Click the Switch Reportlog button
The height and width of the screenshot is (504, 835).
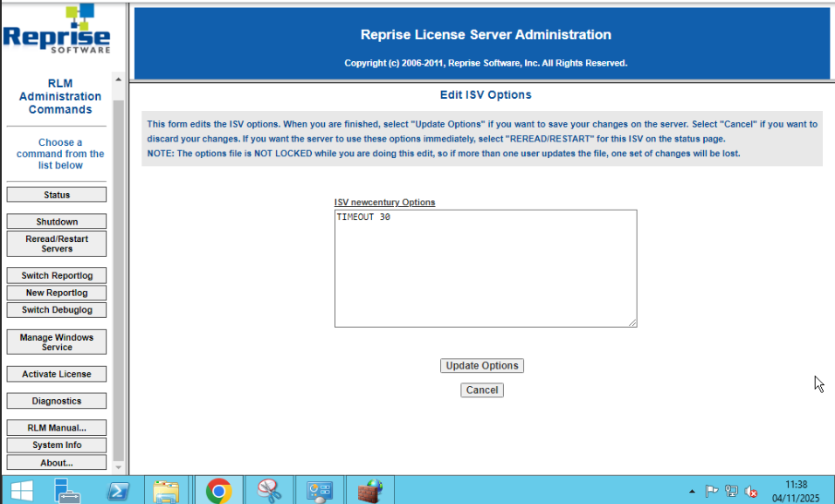57,275
